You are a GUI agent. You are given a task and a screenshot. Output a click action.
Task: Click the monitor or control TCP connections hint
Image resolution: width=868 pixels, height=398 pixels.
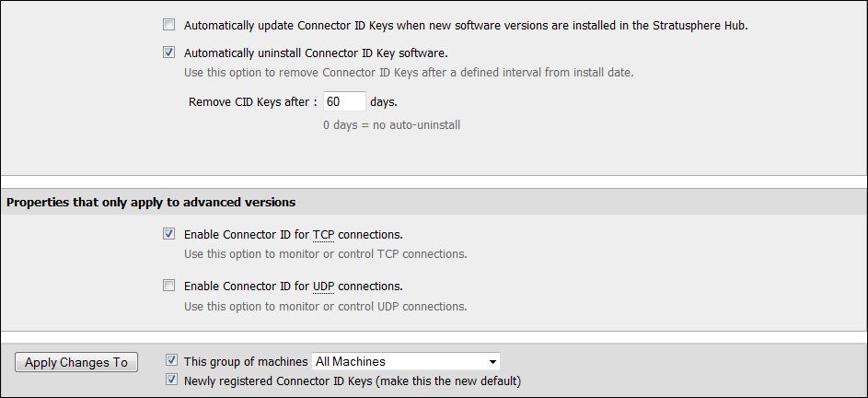(325, 254)
